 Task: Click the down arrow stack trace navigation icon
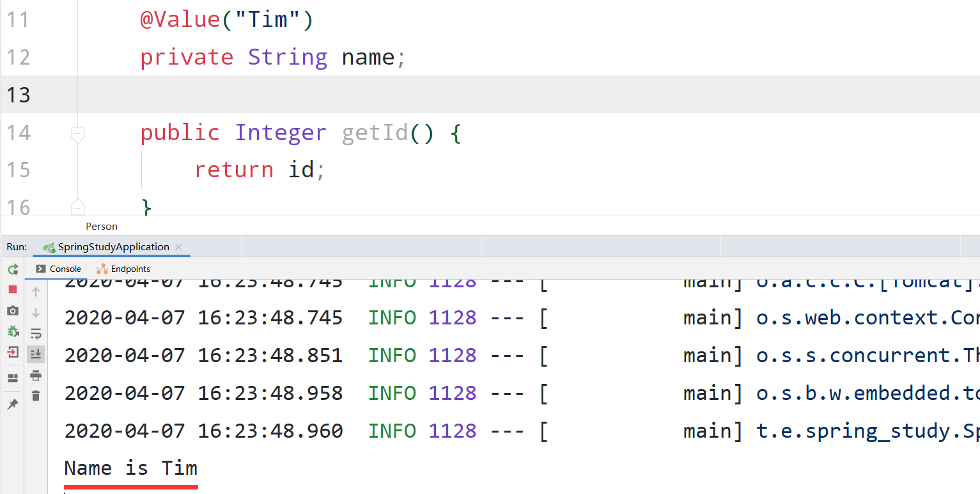(36, 313)
